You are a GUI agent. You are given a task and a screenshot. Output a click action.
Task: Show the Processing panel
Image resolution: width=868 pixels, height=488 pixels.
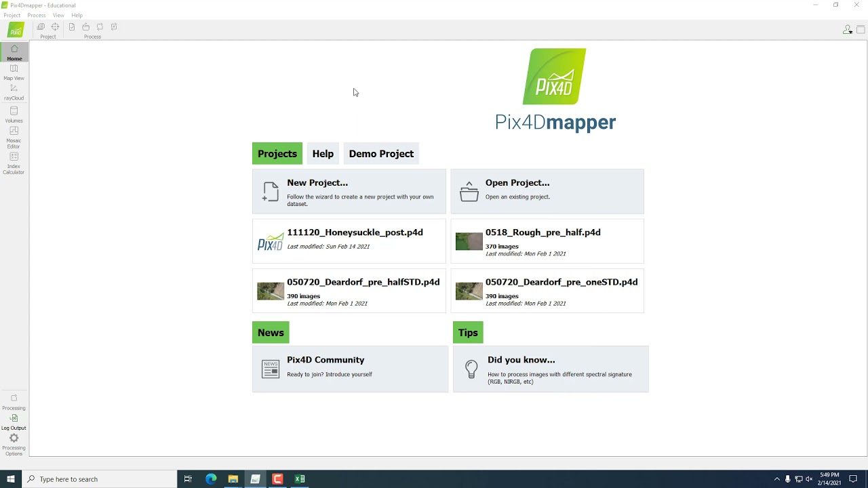[14, 402]
